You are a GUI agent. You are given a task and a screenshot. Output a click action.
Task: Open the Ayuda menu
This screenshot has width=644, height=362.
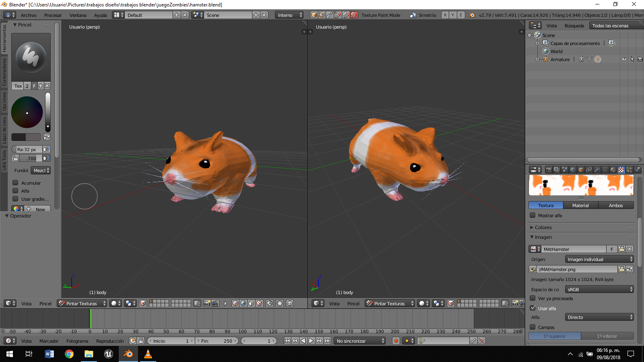[x=100, y=15]
